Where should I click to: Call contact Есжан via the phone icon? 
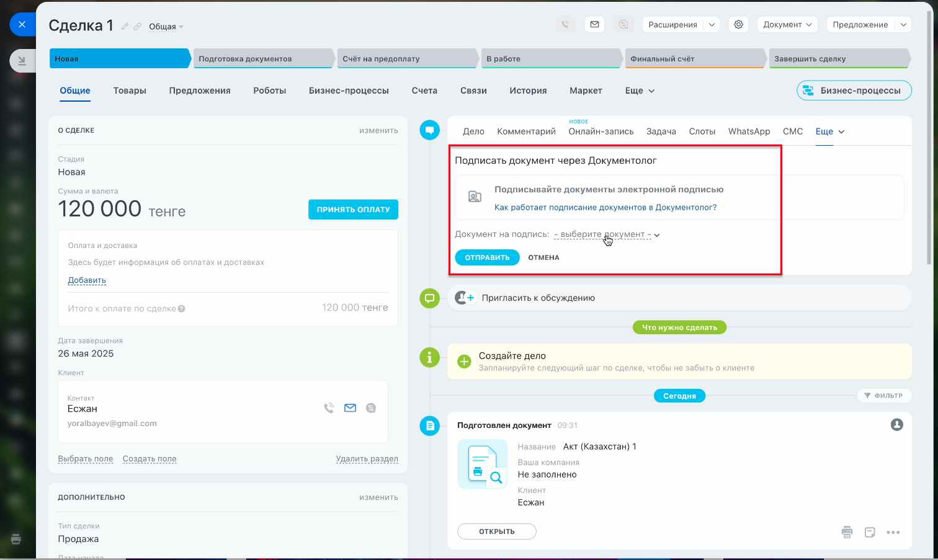pos(329,408)
